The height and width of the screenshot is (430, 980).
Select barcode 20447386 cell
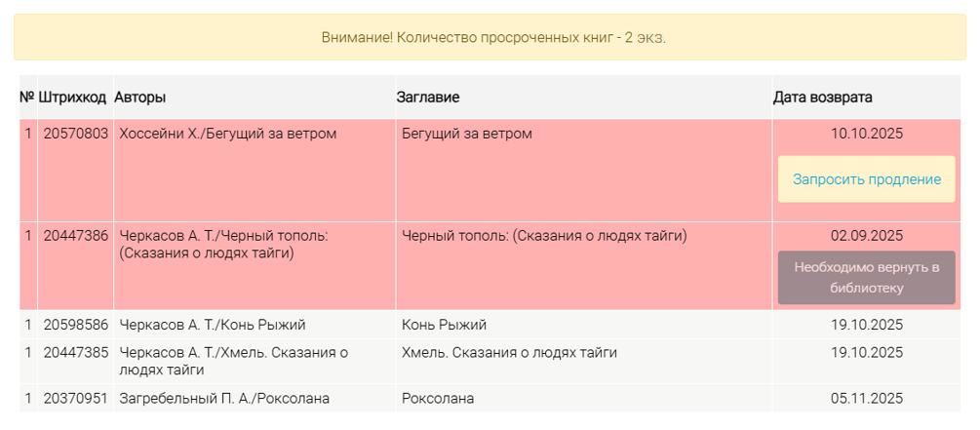pos(76,236)
